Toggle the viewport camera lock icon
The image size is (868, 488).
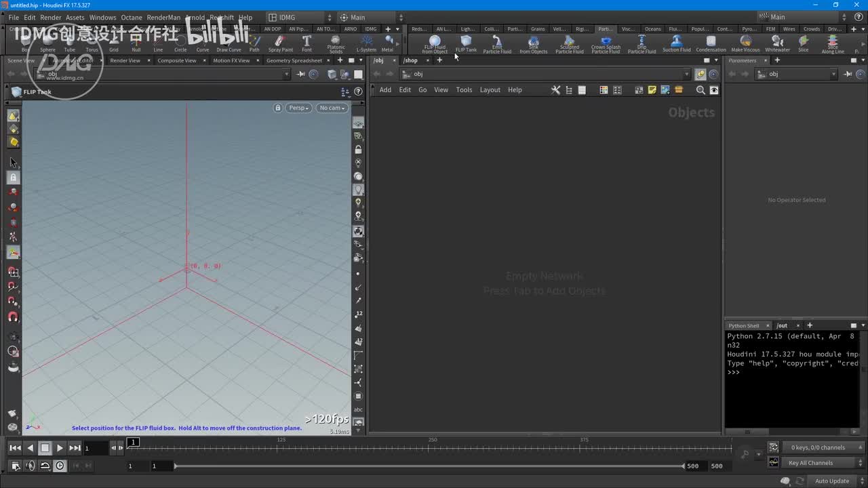point(277,108)
